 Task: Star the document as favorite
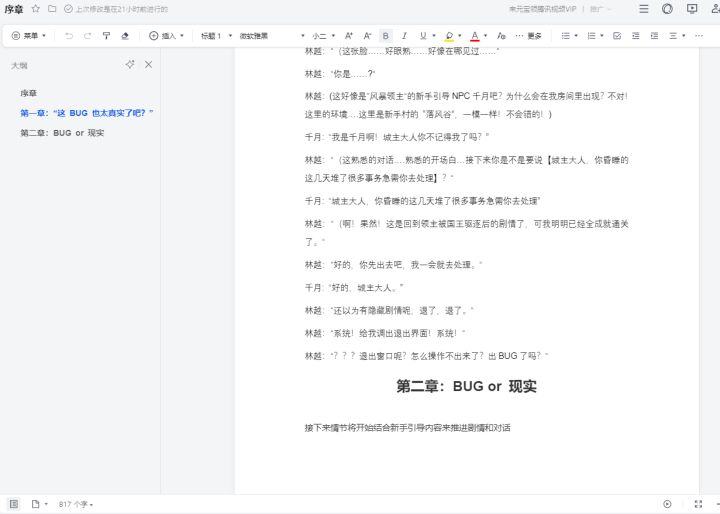tap(35, 9)
